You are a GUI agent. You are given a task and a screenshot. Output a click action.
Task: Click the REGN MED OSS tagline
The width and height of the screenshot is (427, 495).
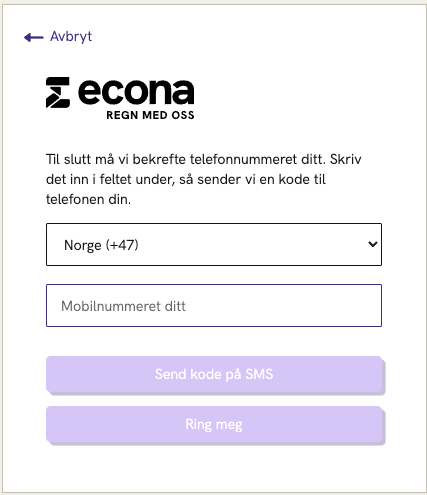tap(150, 115)
